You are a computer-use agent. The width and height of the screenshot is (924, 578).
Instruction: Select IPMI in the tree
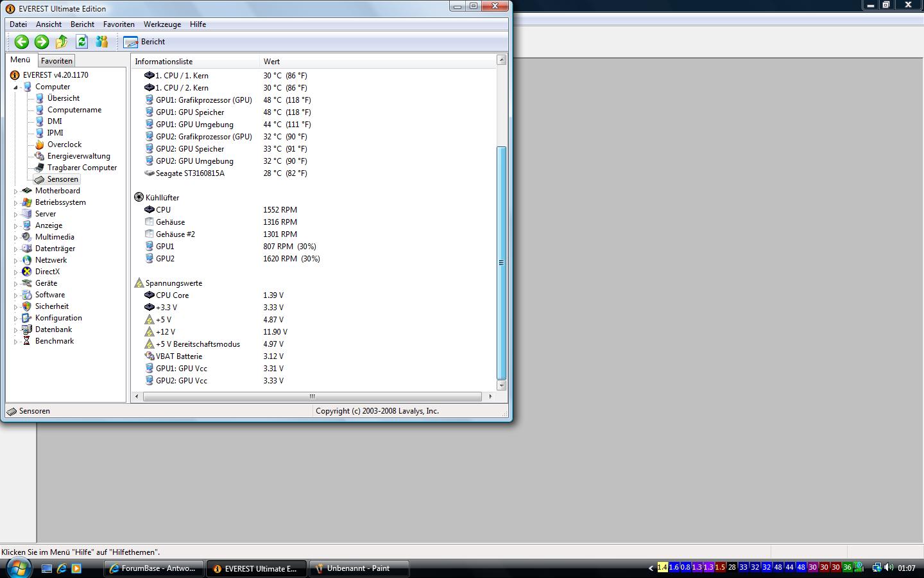coord(55,133)
